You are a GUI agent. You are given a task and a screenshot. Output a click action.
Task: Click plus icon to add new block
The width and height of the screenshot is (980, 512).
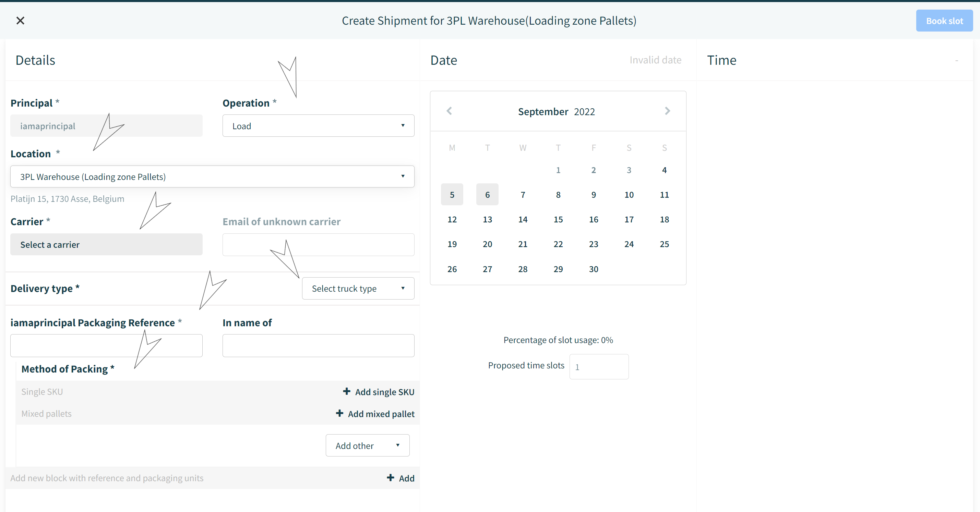(390, 478)
